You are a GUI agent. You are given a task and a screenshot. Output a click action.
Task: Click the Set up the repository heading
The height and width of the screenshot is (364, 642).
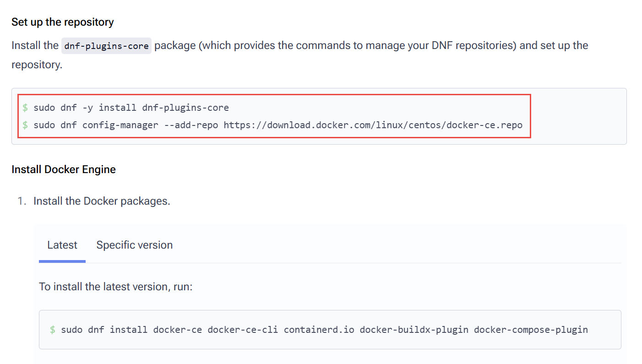point(63,22)
